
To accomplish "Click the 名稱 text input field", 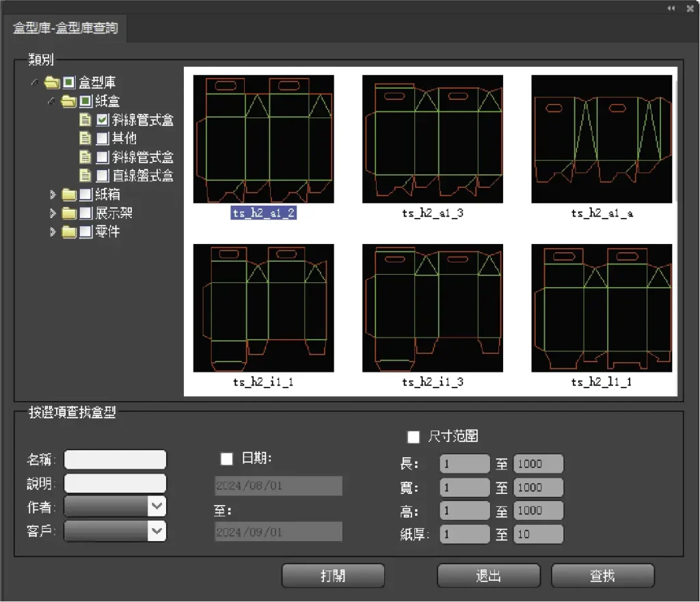I will tap(115, 460).
